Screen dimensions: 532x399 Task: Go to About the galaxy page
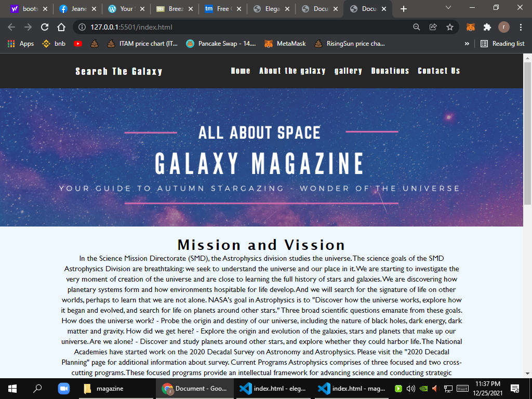(x=292, y=71)
